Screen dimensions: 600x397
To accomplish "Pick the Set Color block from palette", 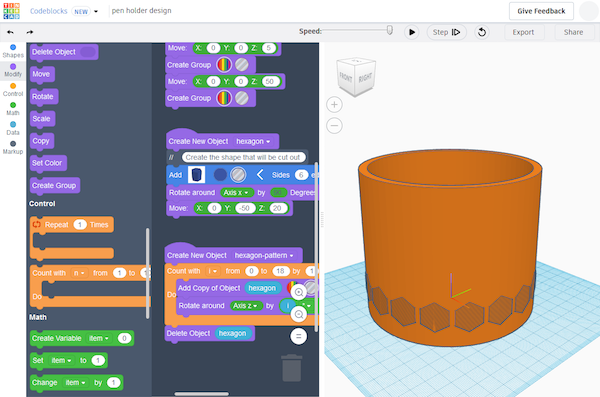I will (48, 163).
